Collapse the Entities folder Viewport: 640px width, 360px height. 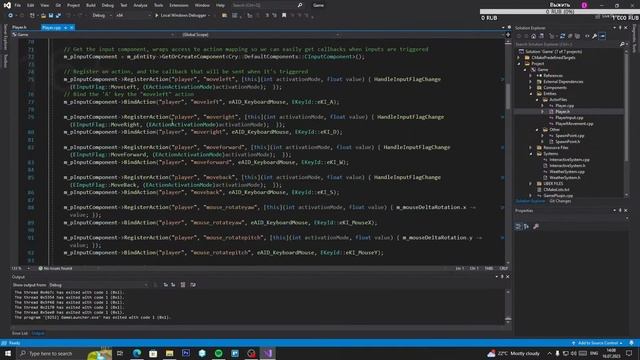(x=531, y=93)
